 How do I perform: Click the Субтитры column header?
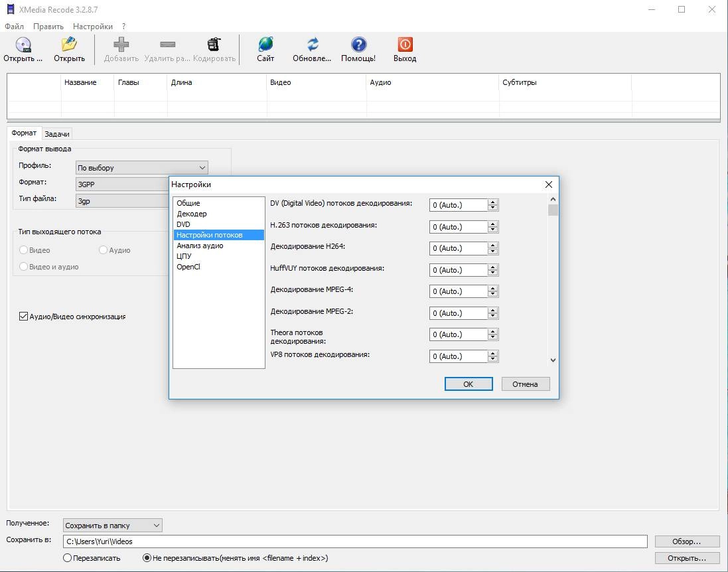pos(565,82)
